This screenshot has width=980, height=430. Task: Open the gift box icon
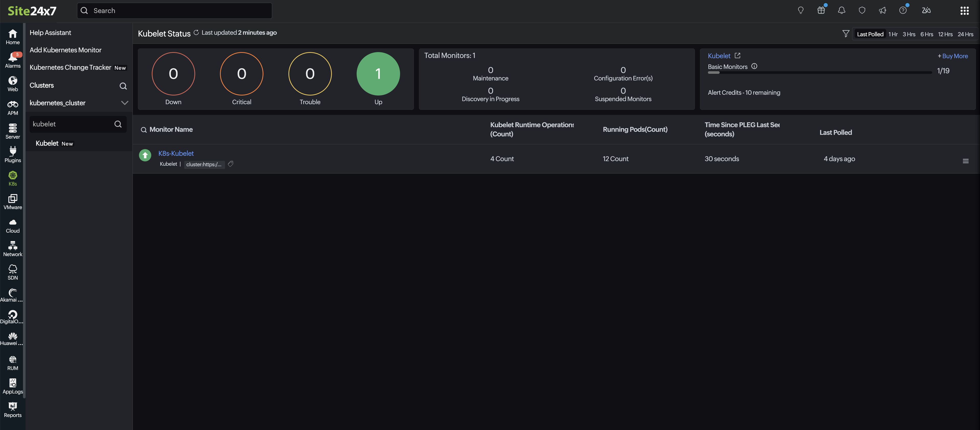[821, 10]
